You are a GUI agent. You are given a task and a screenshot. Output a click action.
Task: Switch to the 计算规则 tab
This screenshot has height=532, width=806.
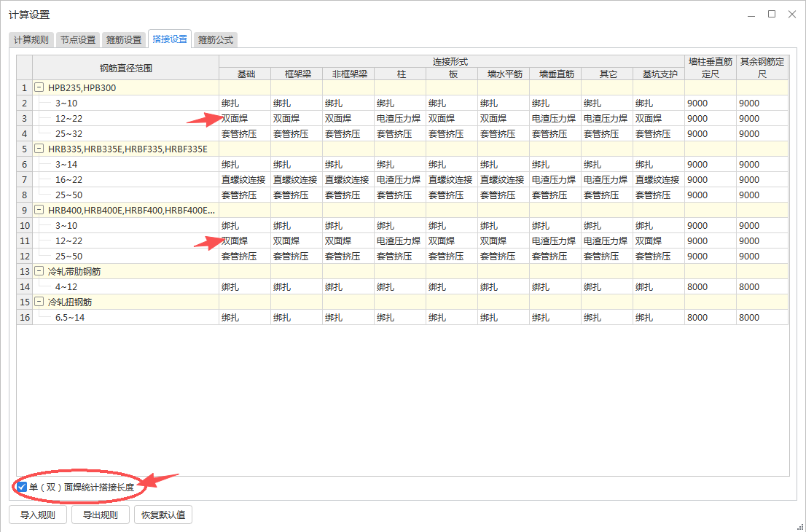32,39
